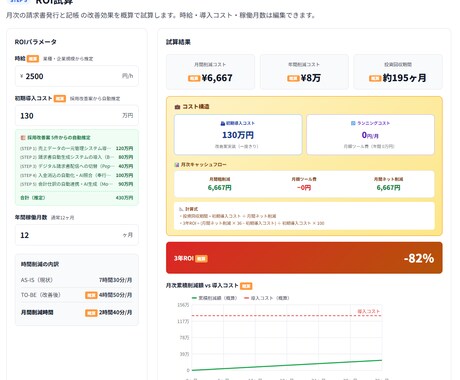Screen dimensions: 460x380
Task: Click the 130万円 initial cost card
Action: pos(238,135)
